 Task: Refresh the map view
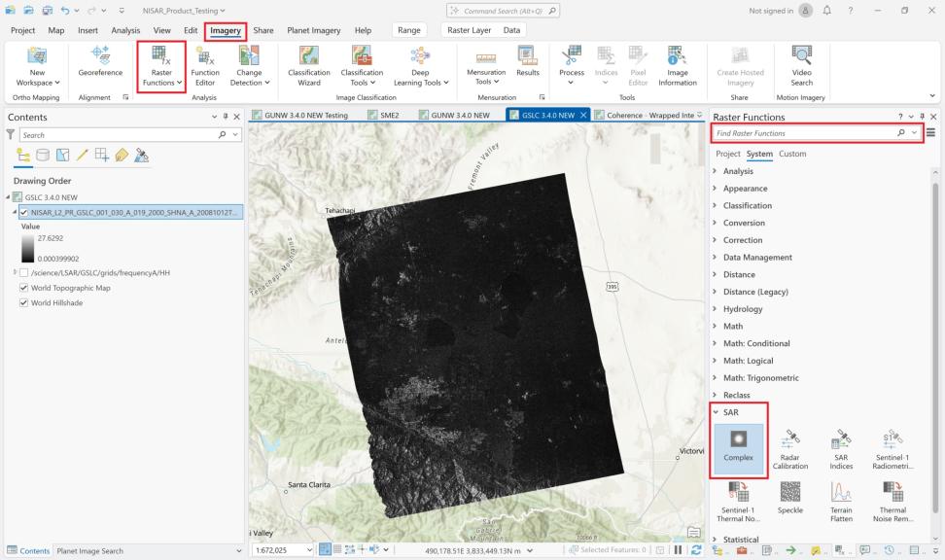point(696,549)
